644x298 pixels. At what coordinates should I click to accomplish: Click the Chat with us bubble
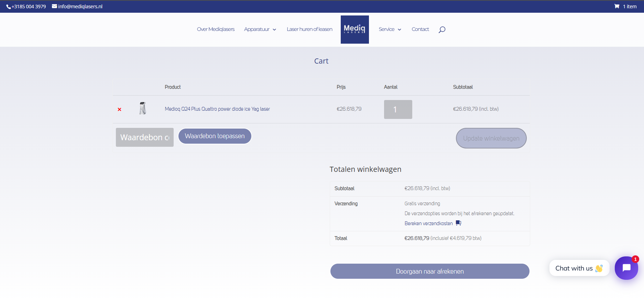coord(579,268)
